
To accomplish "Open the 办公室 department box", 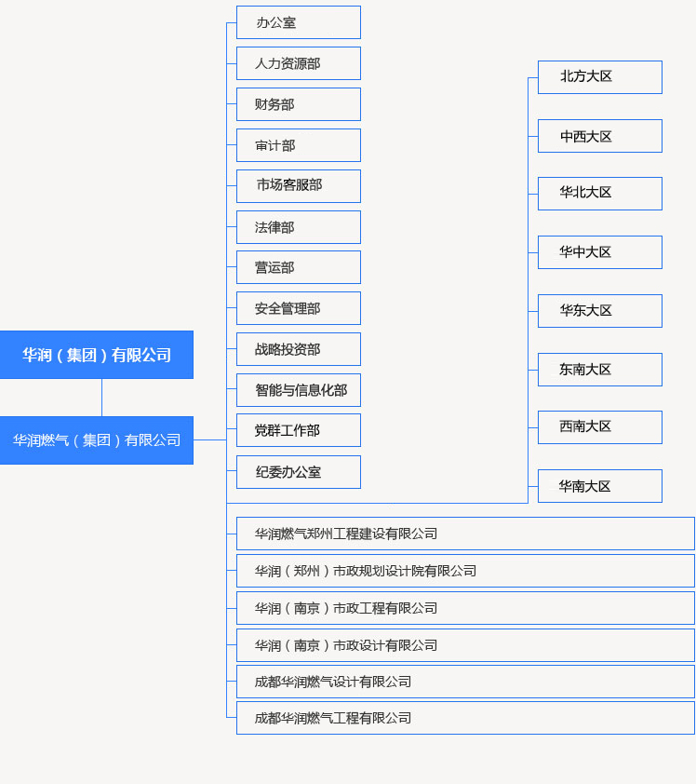I will pyautogui.click(x=299, y=22).
